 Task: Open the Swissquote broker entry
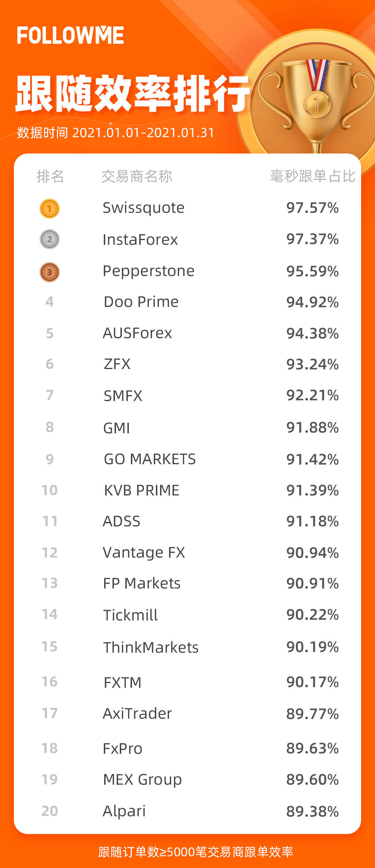point(143,208)
